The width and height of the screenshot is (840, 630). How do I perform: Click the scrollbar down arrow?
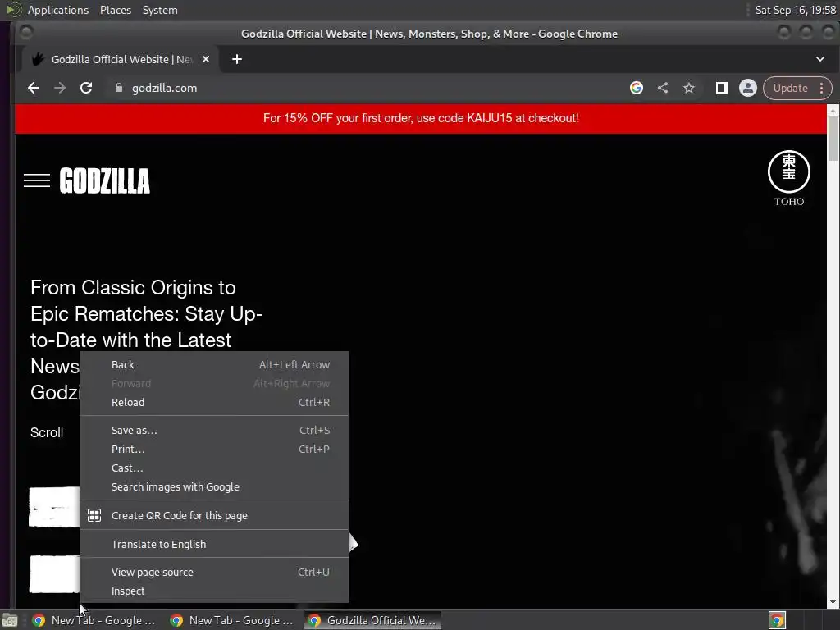[833, 602]
